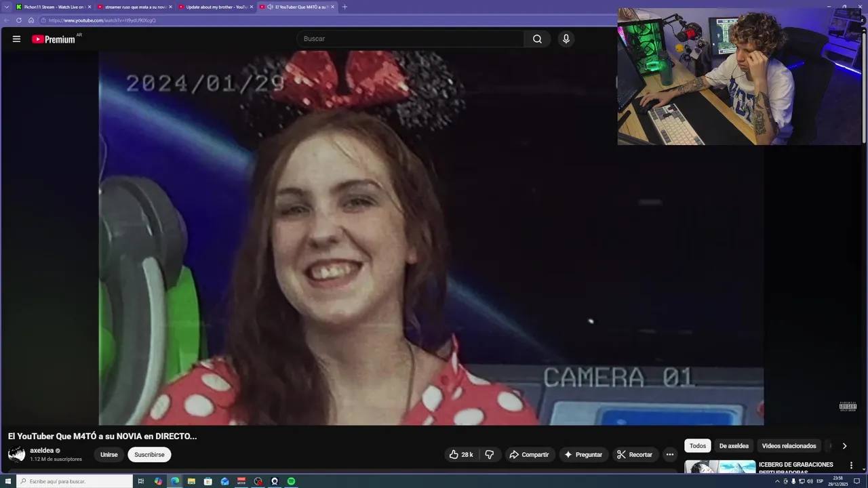The height and width of the screenshot is (488, 868).
Task: Show hidden system tray icons
Action: pyautogui.click(x=777, y=481)
